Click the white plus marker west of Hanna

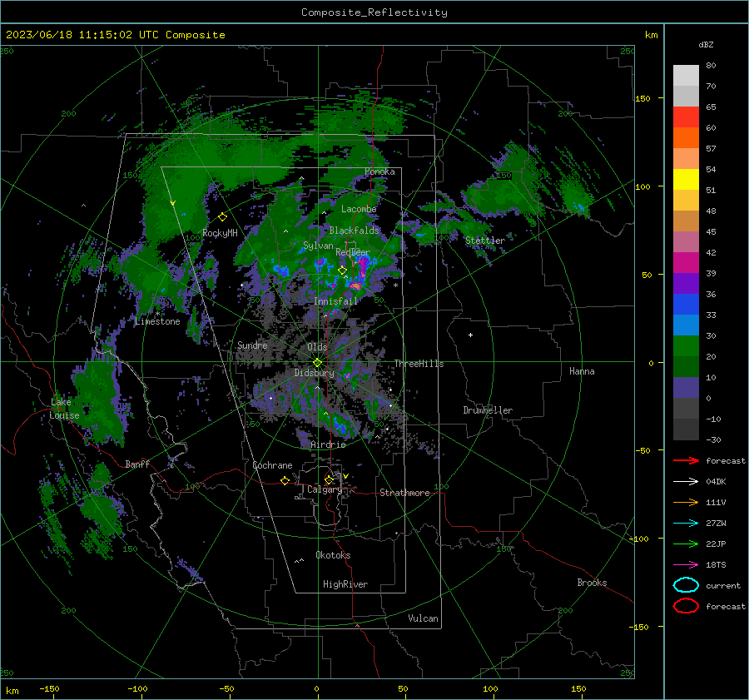tap(470, 335)
